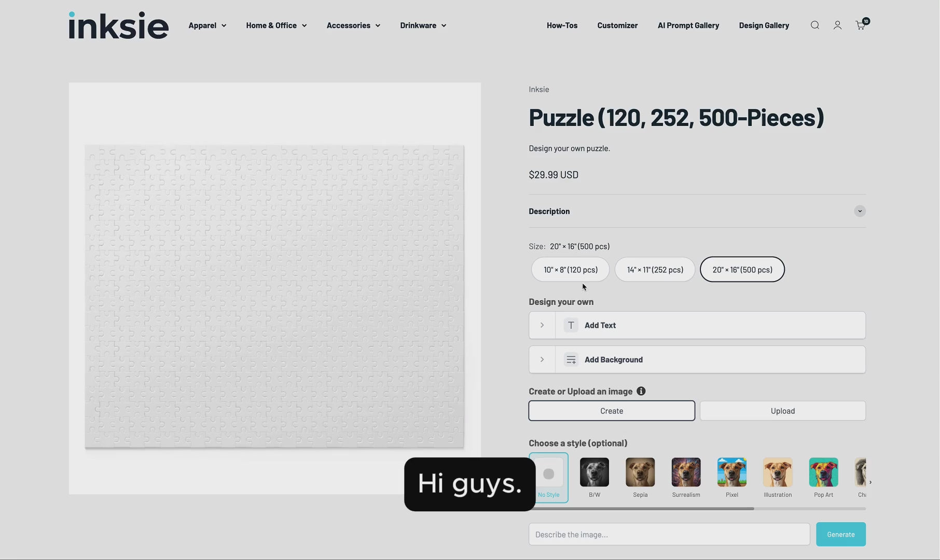Click the info icon beside Create or Upload
The image size is (940, 560).
point(641,391)
